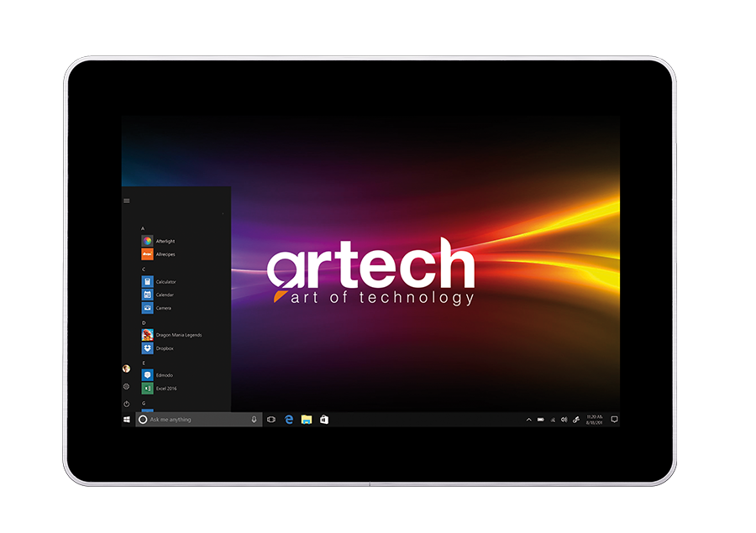Click the link icon beside the clock

576,420
